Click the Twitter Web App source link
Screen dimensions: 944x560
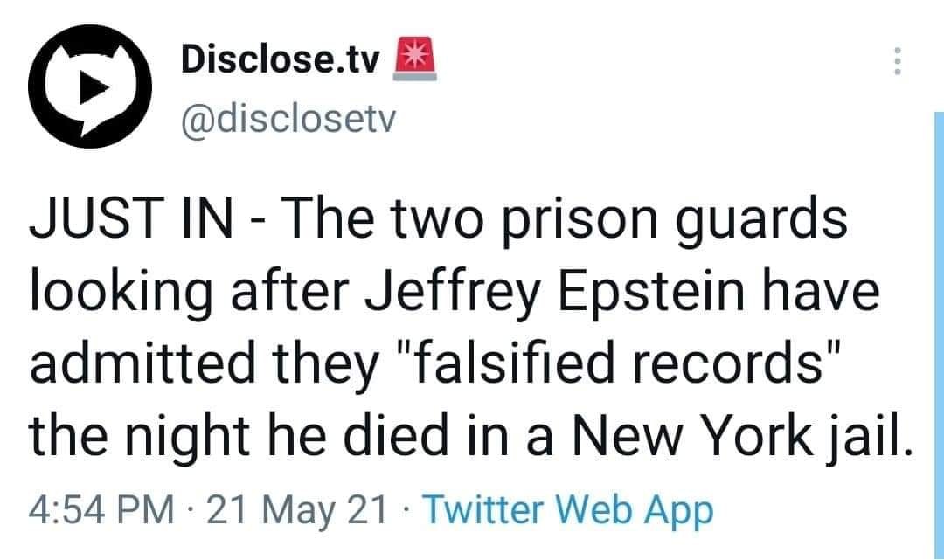coord(572,509)
